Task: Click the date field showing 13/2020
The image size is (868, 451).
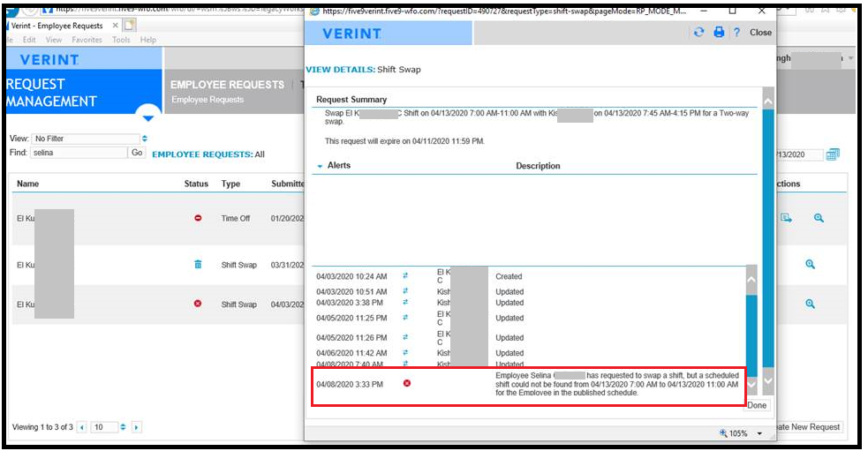Action: click(799, 155)
